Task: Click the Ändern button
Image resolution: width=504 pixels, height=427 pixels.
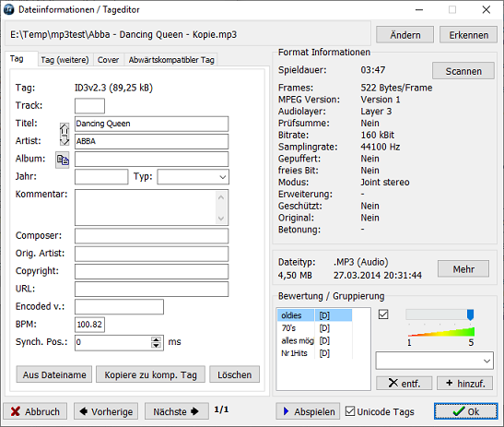Action: click(x=404, y=35)
